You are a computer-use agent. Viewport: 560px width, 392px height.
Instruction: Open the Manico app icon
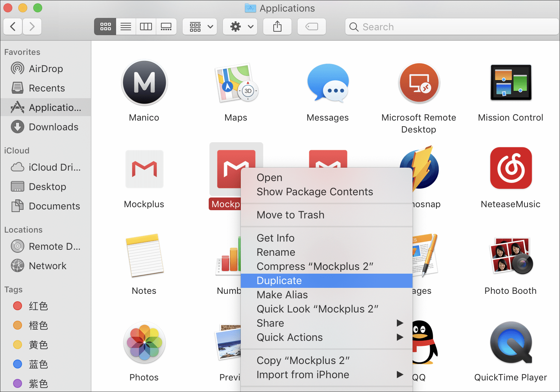tap(144, 83)
